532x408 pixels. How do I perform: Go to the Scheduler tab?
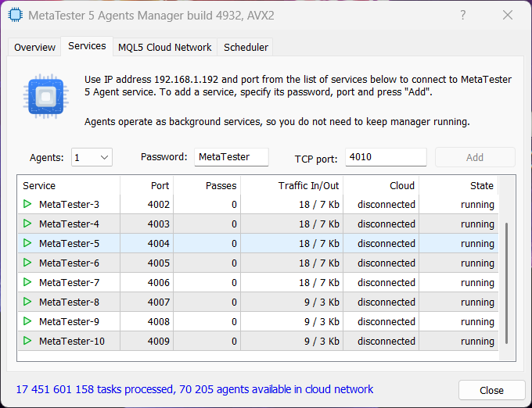pos(246,47)
